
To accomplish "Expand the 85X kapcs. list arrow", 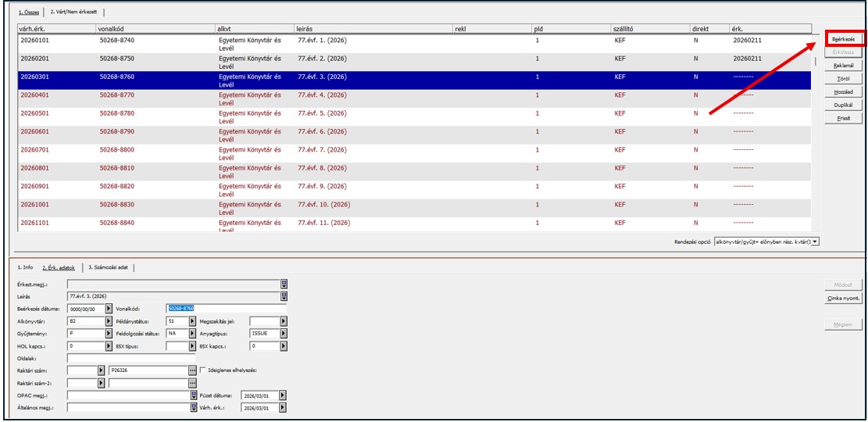I will (284, 346).
